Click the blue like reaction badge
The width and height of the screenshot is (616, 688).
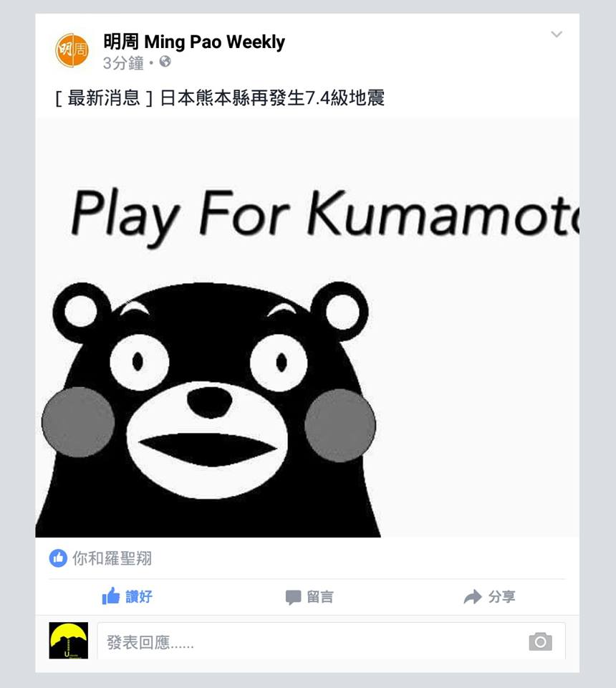tap(58, 558)
